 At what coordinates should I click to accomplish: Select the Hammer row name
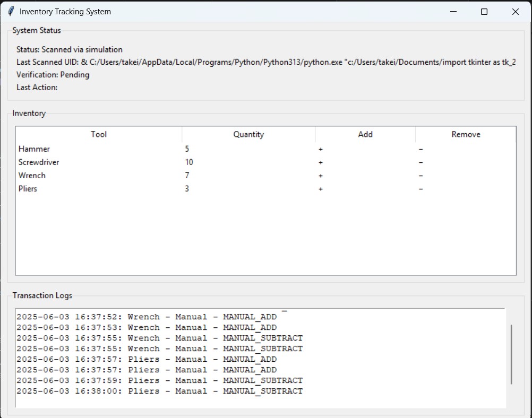point(34,149)
